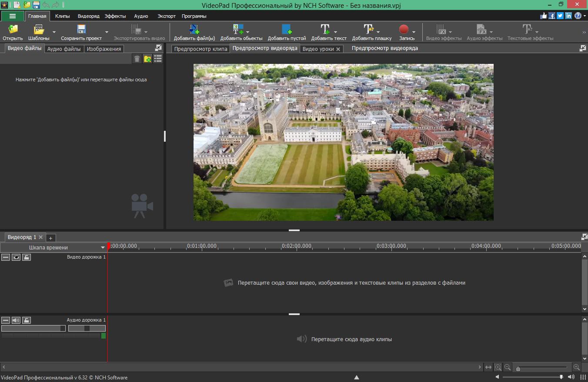The height and width of the screenshot is (382, 588).
Task: Open the green hamburger main menu button
Action: 12,16
